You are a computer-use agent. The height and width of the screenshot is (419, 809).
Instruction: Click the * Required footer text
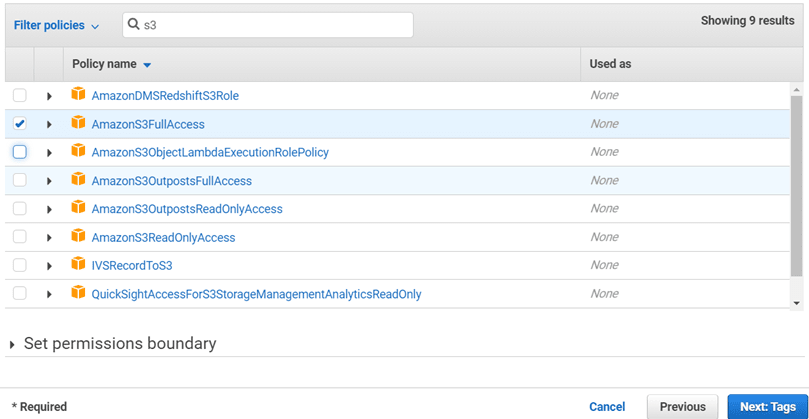39,407
